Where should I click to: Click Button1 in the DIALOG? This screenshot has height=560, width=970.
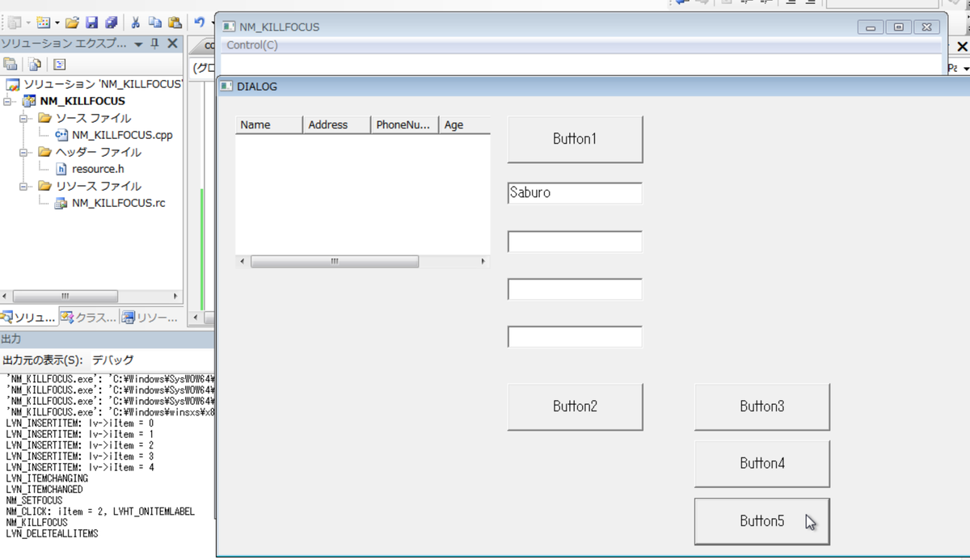(x=575, y=139)
